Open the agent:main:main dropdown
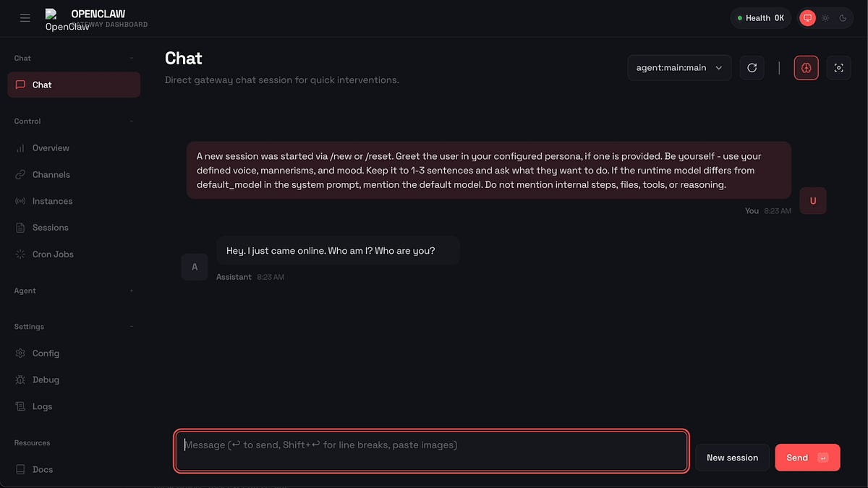This screenshot has width=868, height=488. [678, 67]
